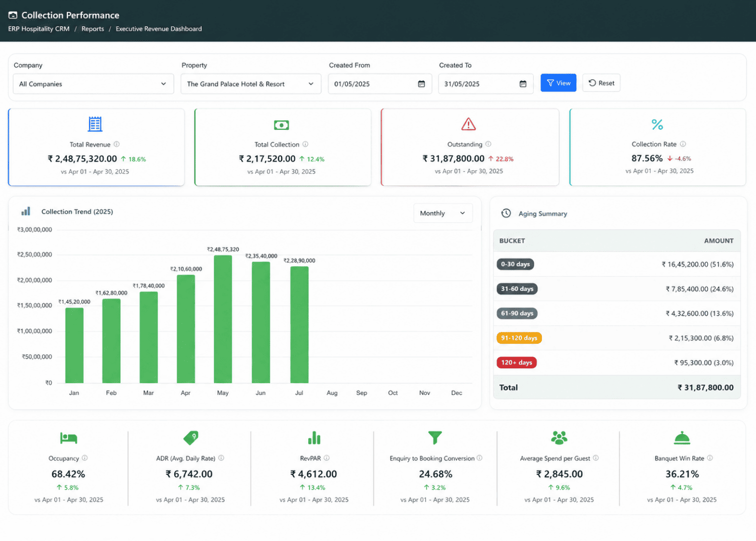This screenshot has height=541, width=756.
Task: Click the Average Spend per Guest people icon
Action: click(559, 437)
